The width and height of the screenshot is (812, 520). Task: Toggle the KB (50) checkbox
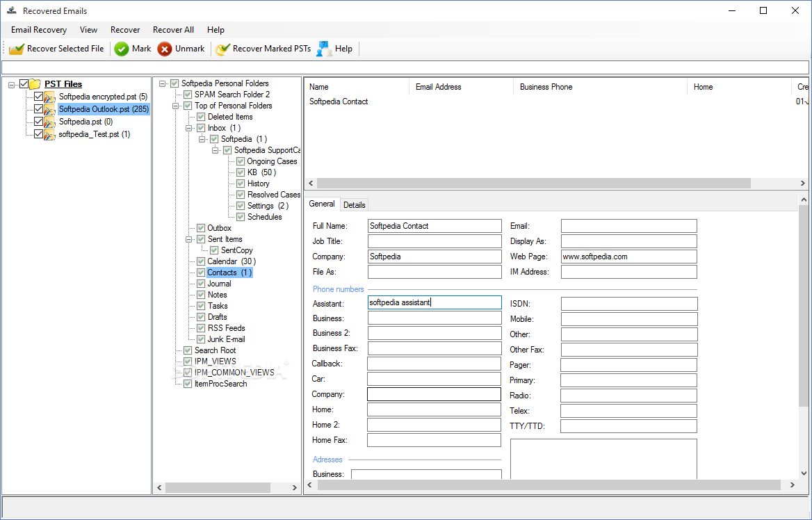tap(241, 172)
